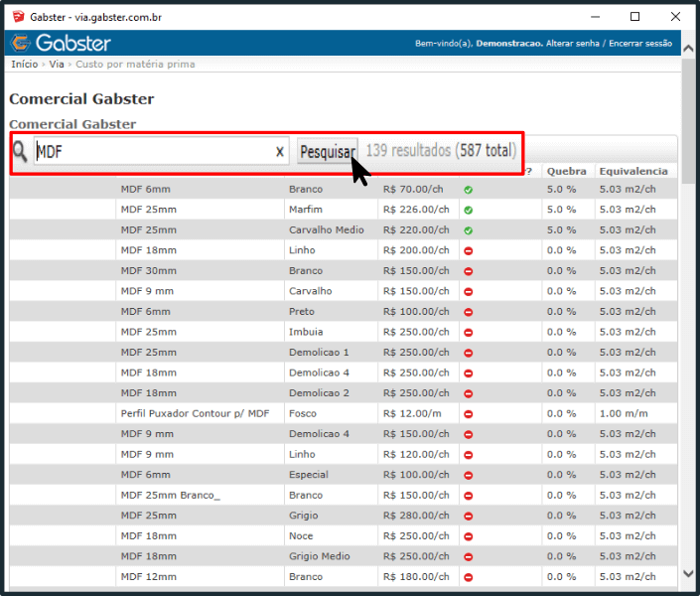The height and width of the screenshot is (596, 700).
Task: Click red status icon for Noce row
Action: 468,536
